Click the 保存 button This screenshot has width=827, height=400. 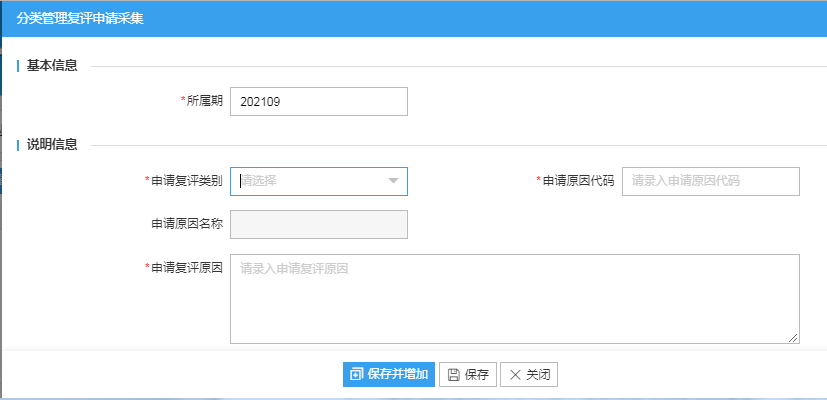coord(468,375)
